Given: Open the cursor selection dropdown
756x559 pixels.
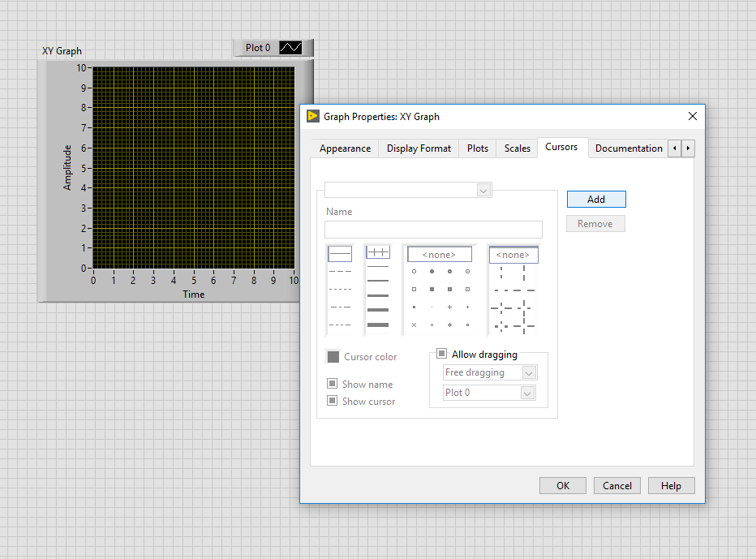Looking at the screenshot, I should click(408, 190).
